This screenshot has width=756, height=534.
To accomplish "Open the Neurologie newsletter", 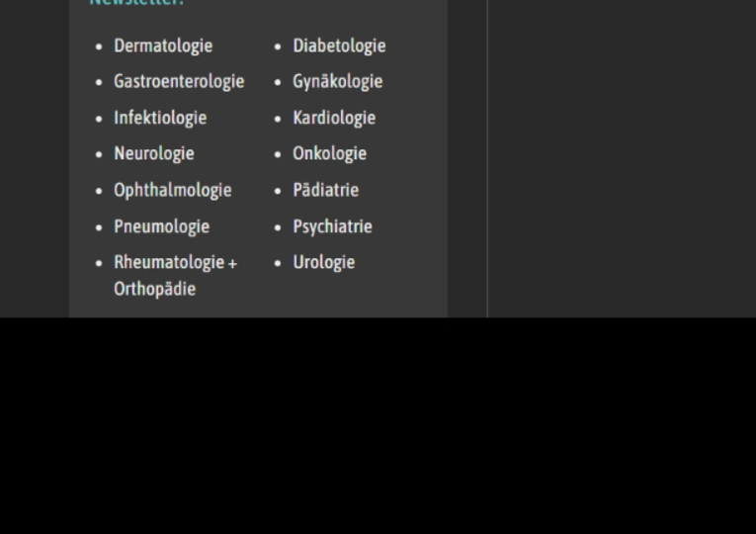I will point(154,154).
